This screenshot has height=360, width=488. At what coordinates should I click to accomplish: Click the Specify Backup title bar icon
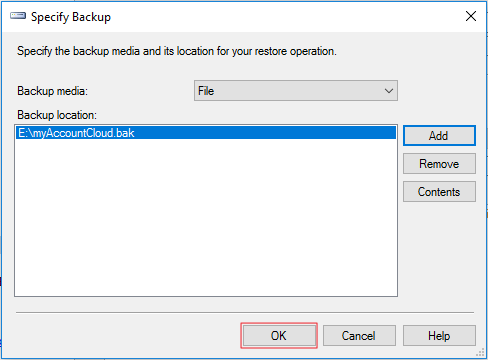tap(18, 16)
